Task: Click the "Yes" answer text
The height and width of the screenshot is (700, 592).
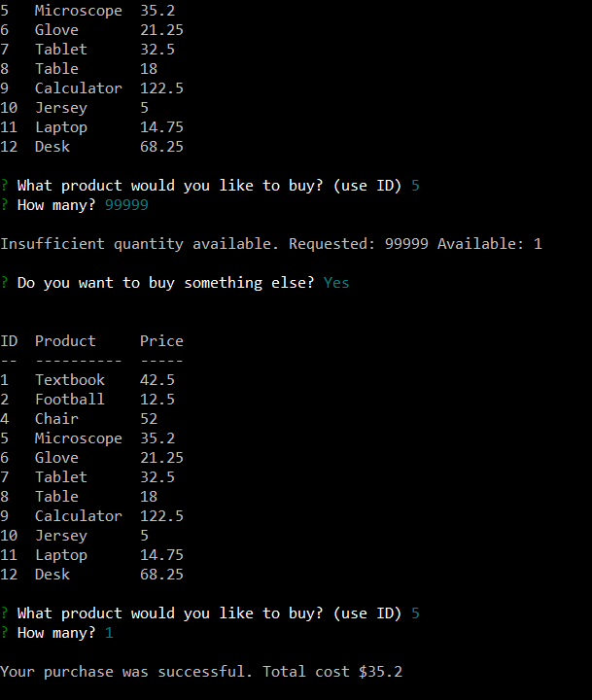Action: coord(336,283)
